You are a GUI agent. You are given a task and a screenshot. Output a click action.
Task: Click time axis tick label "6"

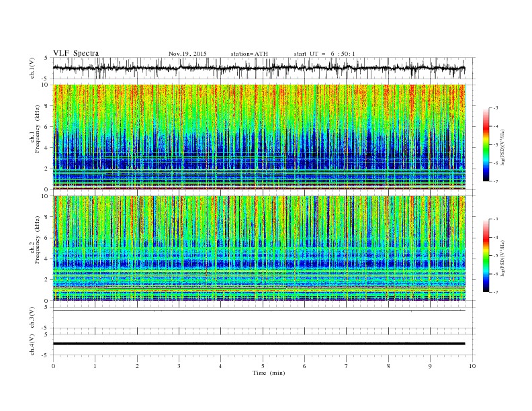pos(304,366)
